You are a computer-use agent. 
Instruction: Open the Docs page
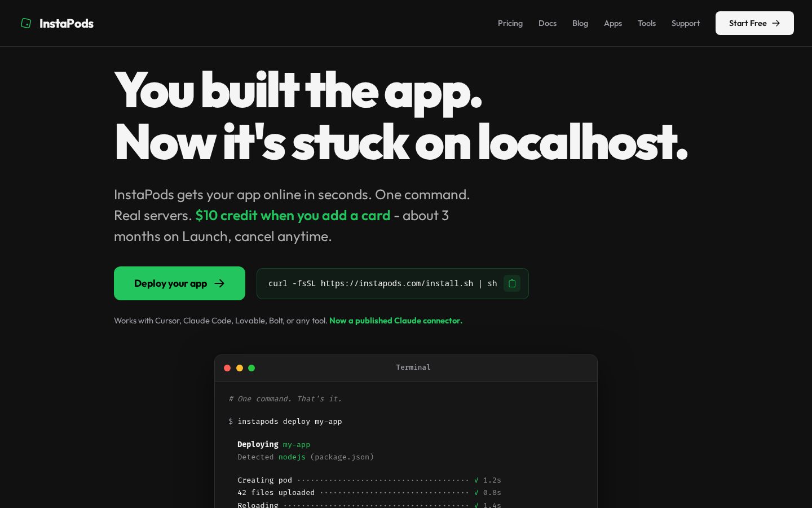(x=548, y=23)
